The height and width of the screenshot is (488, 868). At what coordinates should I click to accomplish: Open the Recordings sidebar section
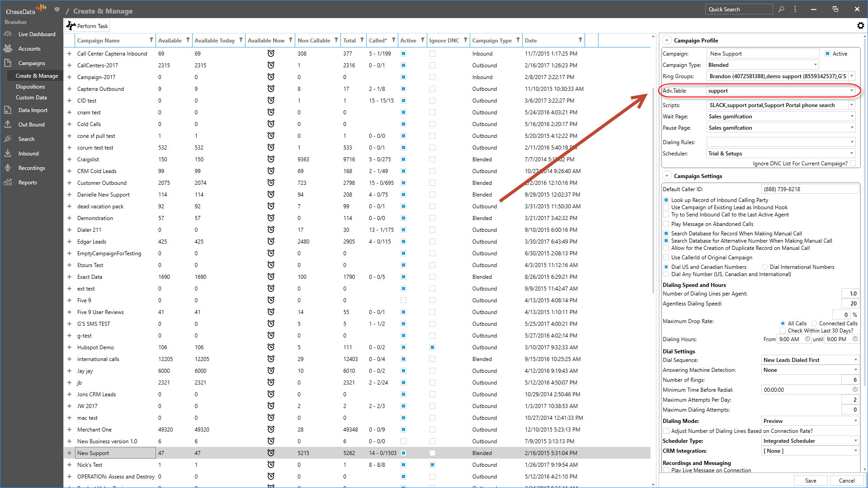click(31, 168)
